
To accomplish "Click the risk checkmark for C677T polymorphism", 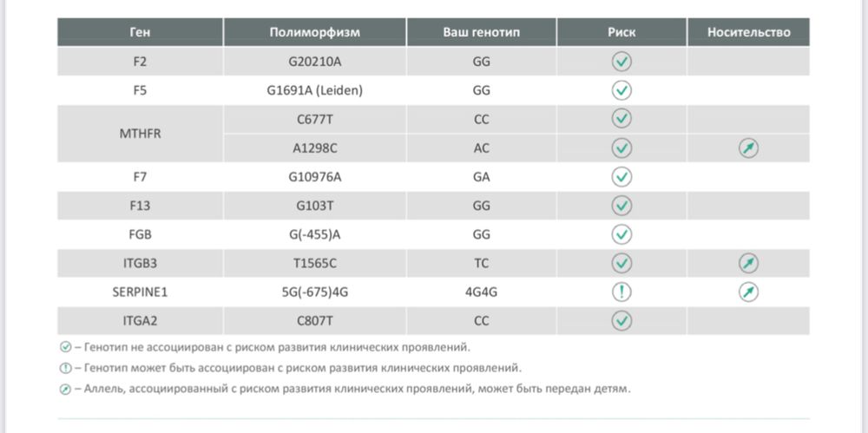I will pos(621,119).
